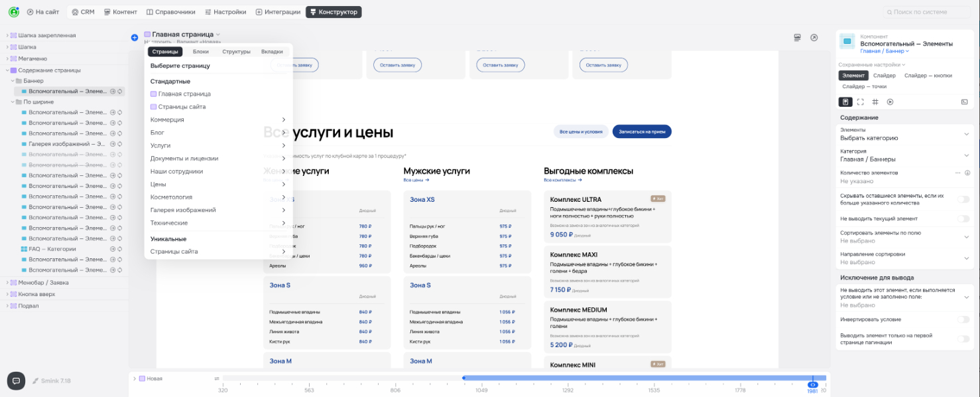The width and height of the screenshot is (980, 397).
Task: Click the search magnifier icon in system search
Action: point(889,12)
